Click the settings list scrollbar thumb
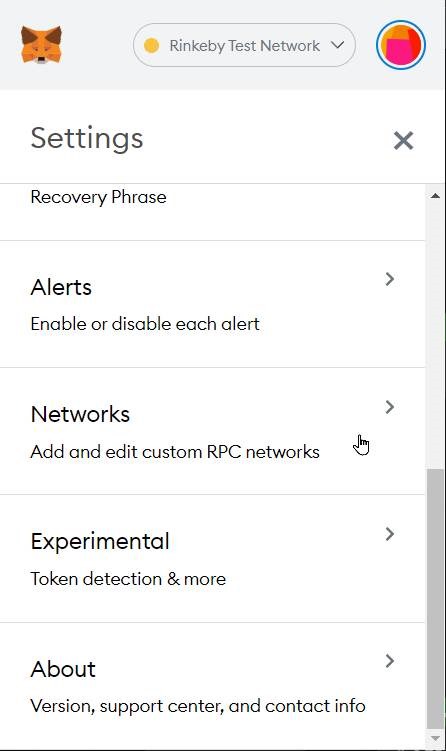The image size is (446, 751). tap(435, 600)
